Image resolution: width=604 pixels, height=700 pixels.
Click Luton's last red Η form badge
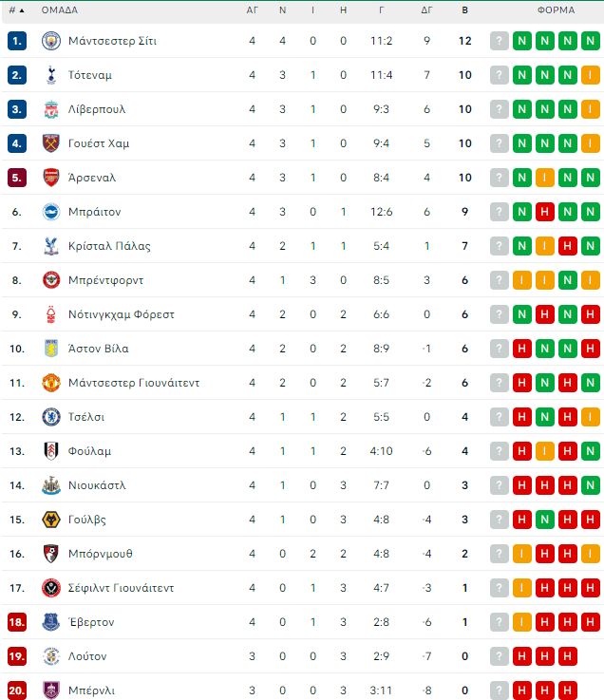567,656
